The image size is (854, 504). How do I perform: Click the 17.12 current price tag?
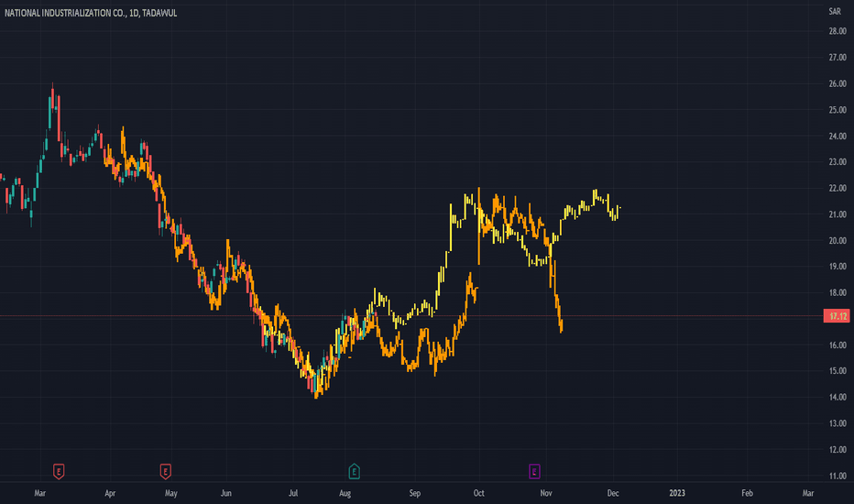click(837, 316)
